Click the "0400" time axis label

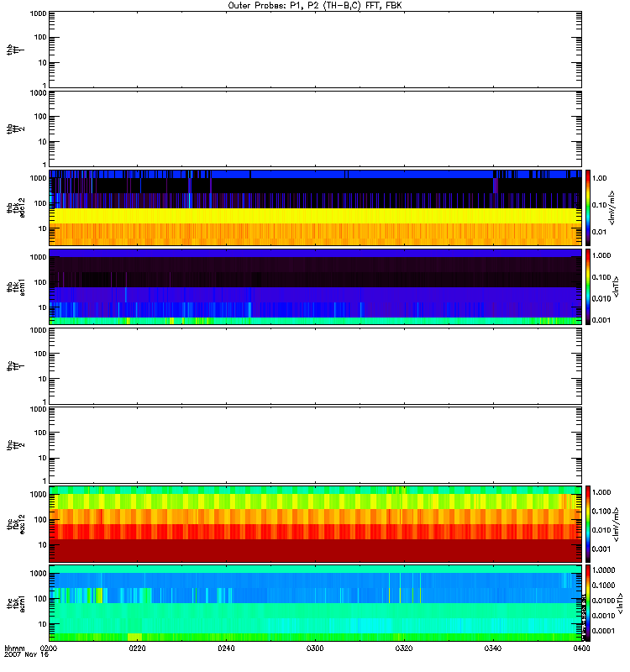click(x=581, y=648)
